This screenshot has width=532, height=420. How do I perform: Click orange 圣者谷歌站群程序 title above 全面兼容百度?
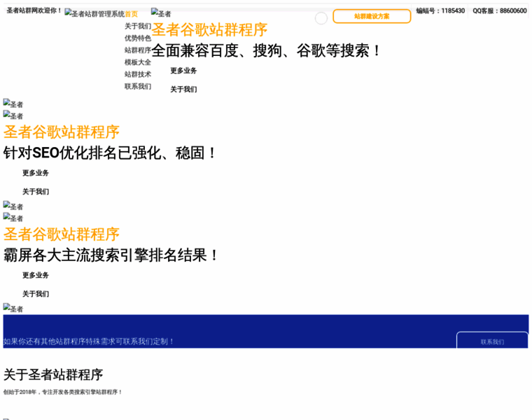coord(209,30)
